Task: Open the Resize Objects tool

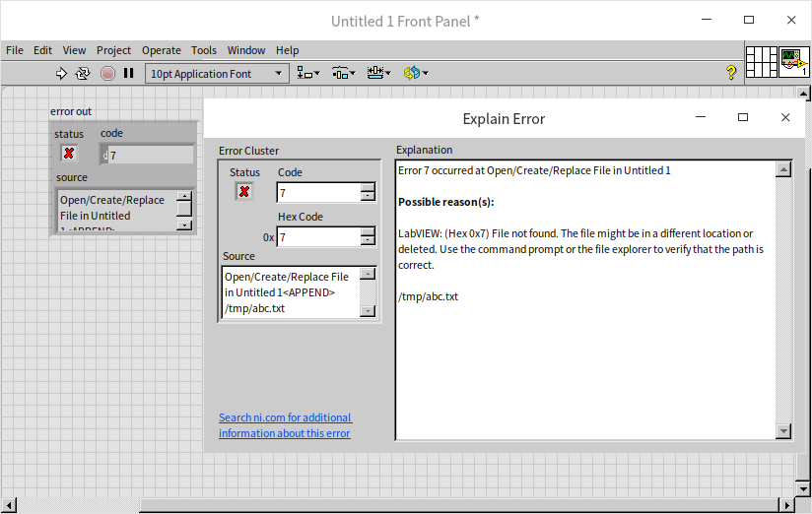Action: (378, 73)
